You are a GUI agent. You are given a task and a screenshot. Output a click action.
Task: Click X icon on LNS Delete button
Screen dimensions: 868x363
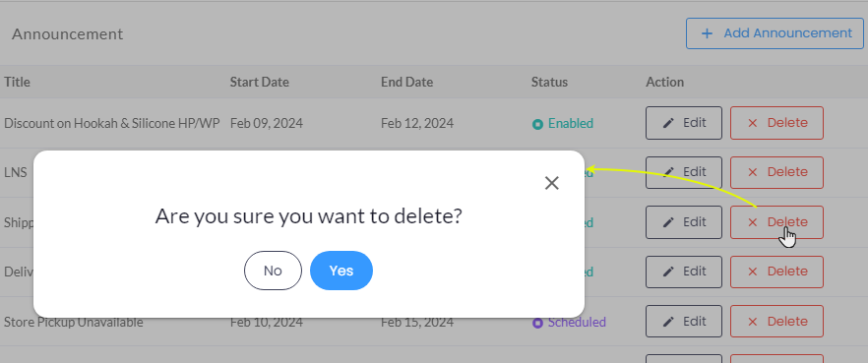point(752,173)
